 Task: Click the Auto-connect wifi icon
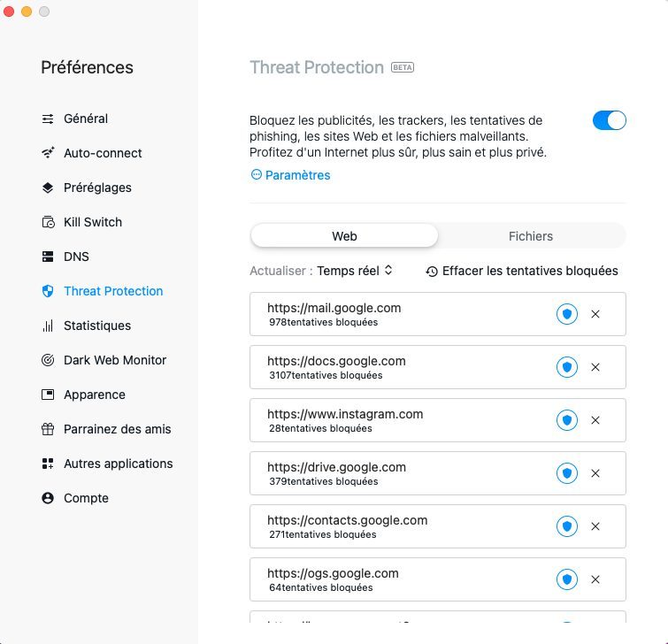pyautogui.click(x=48, y=153)
